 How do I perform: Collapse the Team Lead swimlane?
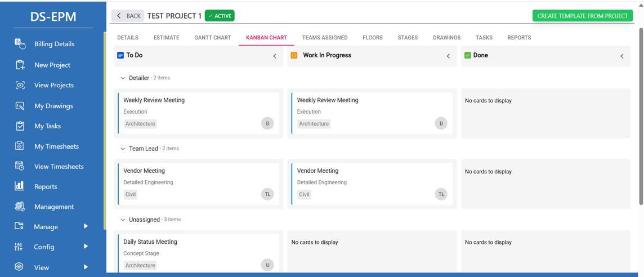(123, 149)
